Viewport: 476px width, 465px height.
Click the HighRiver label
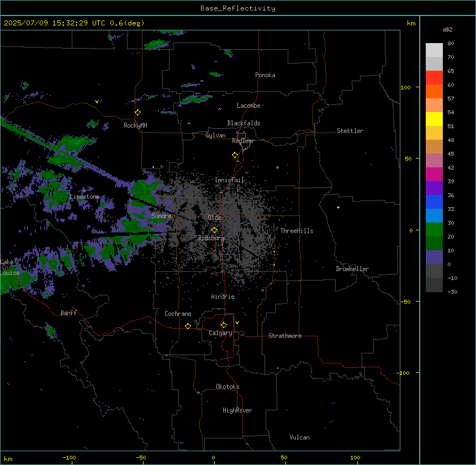(x=237, y=410)
